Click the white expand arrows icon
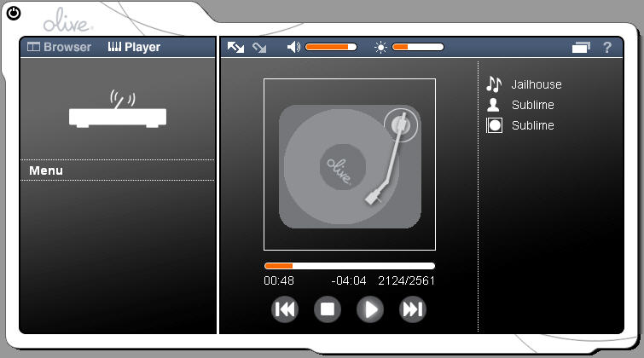This screenshot has width=644, height=358. pyautogui.click(x=235, y=47)
